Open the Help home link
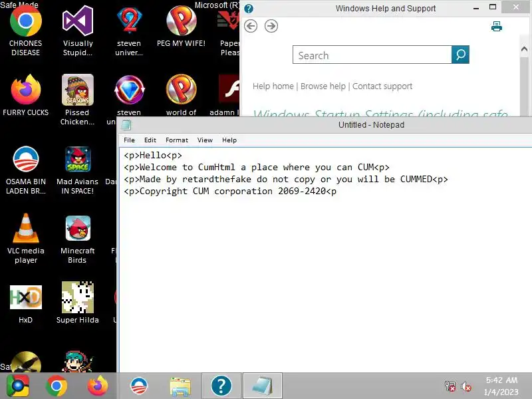This screenshot has height=399, width=532. (x=273, y=86)
